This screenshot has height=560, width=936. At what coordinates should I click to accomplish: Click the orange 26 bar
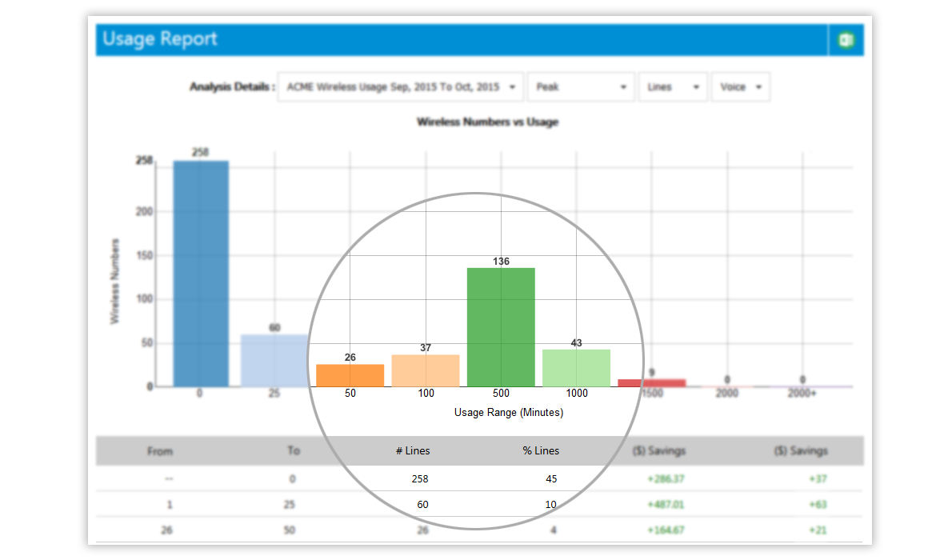(x=350, y=375)
